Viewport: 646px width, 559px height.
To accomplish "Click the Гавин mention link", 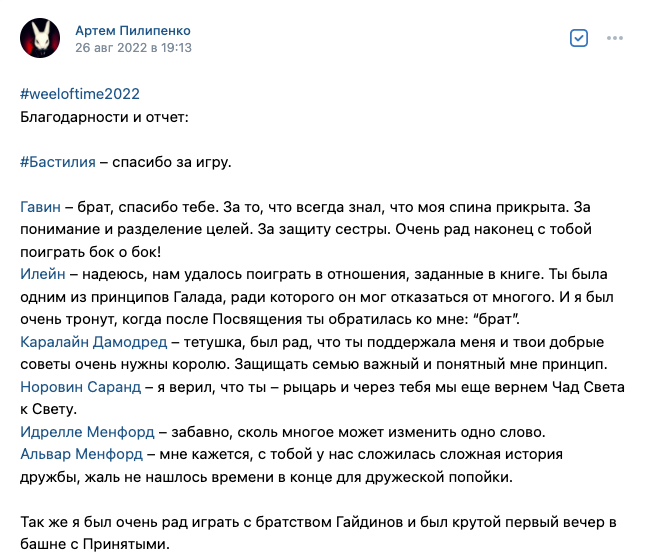I will [x=41, y=208].
